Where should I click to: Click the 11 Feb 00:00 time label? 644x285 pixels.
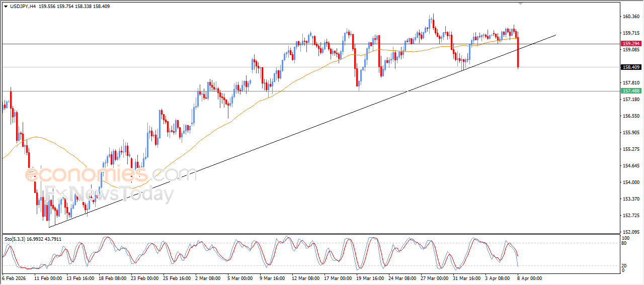pyautogui.click(x=48, y=278)
